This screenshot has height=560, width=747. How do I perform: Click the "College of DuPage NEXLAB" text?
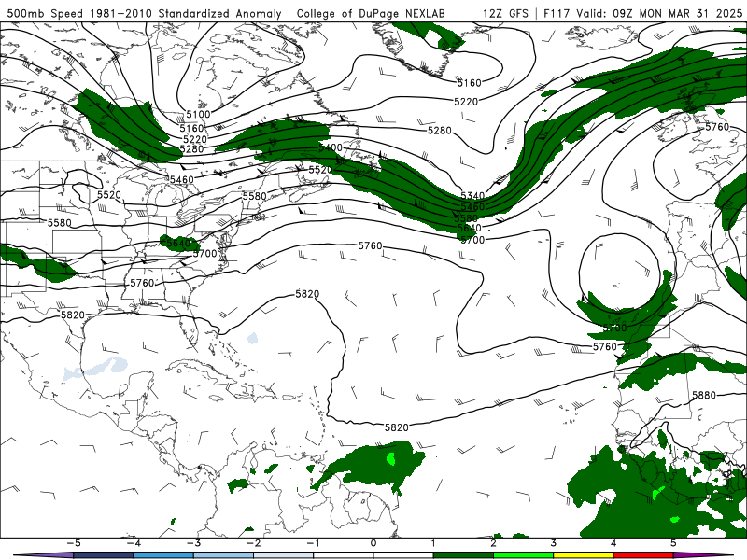click(371, 13)
